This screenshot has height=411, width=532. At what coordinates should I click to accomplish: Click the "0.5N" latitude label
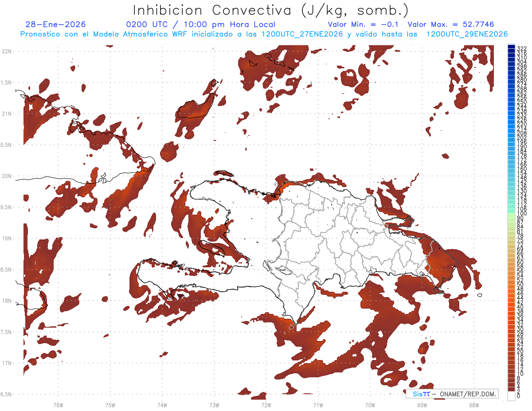(x=6, y=145)
